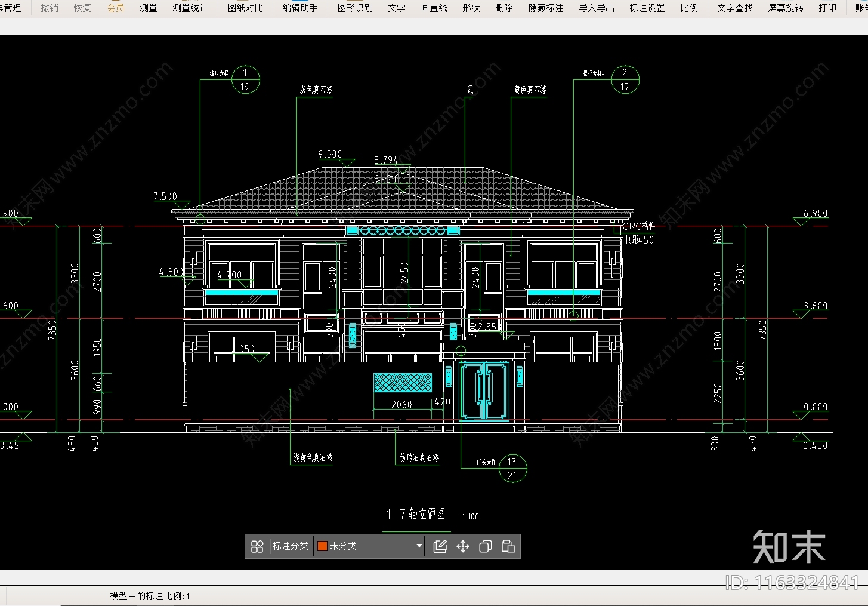Select the 文字 text tool

pos(397,8)
